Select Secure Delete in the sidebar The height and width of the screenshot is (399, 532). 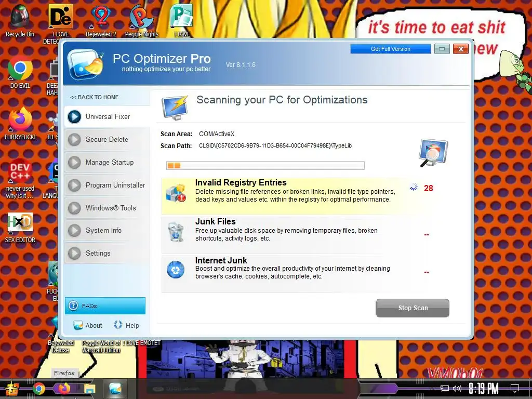107,139
